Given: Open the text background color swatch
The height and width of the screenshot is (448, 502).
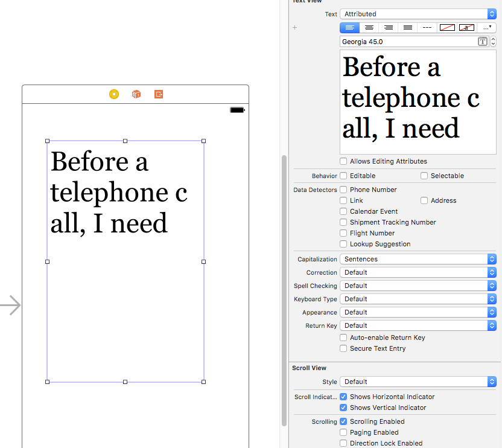Looking at the screenshot, I should coord(466,28).
